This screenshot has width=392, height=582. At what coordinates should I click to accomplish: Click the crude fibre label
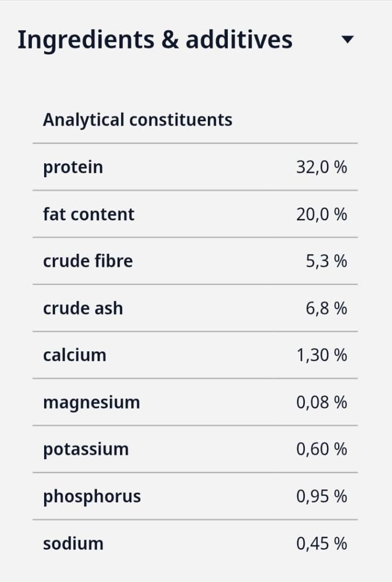(88, 261)
